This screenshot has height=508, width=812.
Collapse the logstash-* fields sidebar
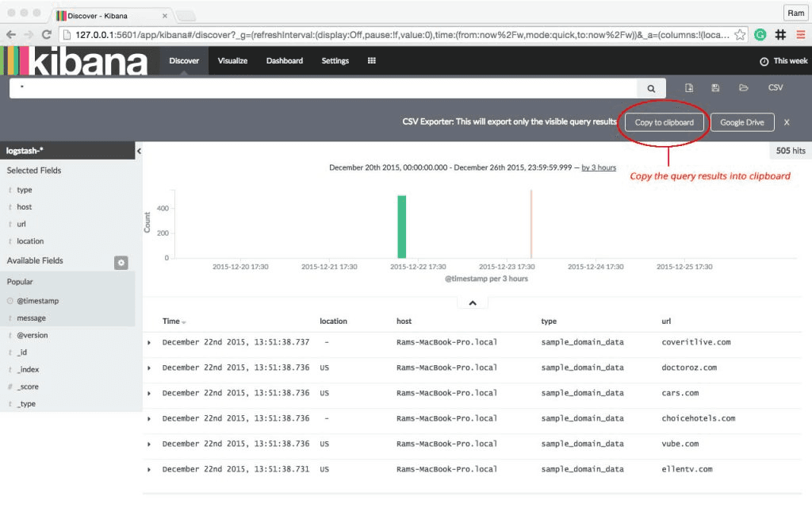[139, 151]
